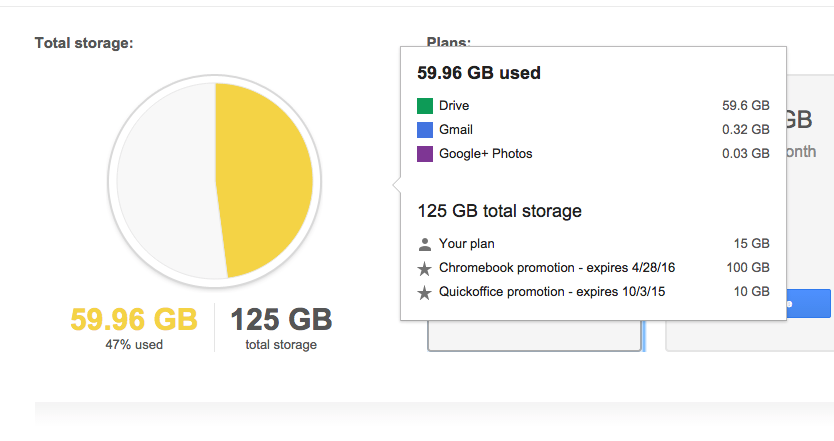
Task: Select the Drive storage row label
Action: pos(454,105)
